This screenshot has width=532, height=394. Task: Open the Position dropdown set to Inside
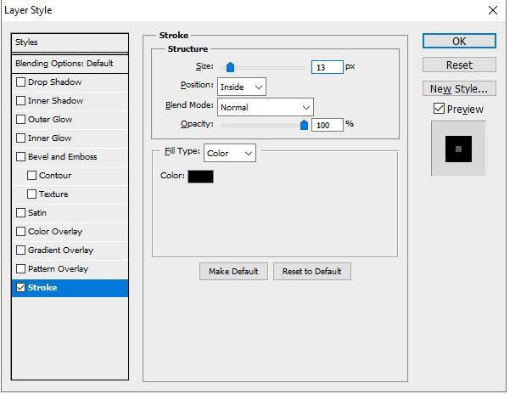click(x=242, y=87)
